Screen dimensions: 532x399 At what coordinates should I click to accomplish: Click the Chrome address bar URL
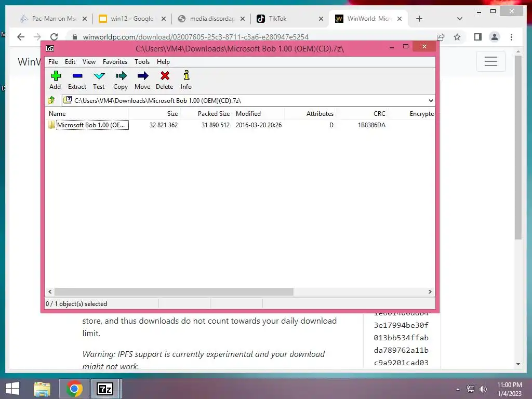195,37
